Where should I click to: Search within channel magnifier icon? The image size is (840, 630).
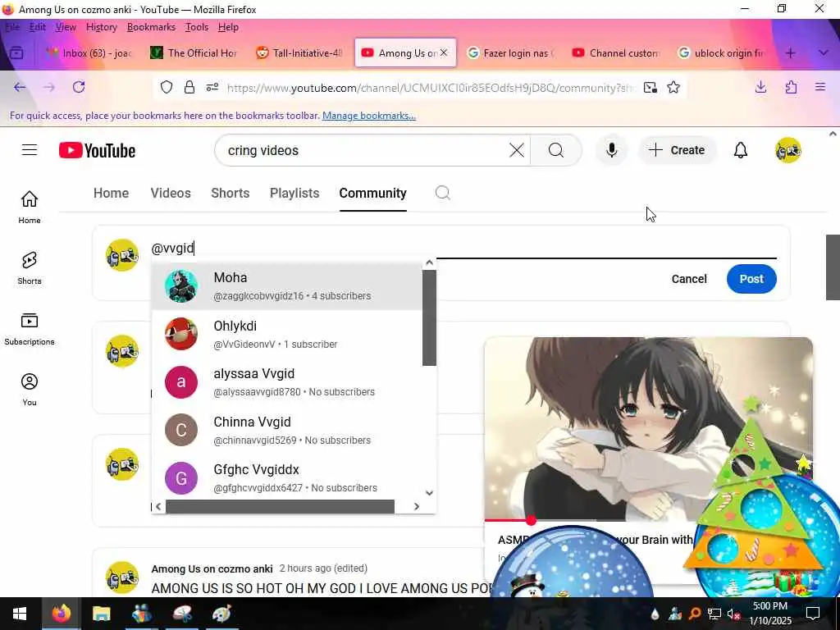click(442, 193)
